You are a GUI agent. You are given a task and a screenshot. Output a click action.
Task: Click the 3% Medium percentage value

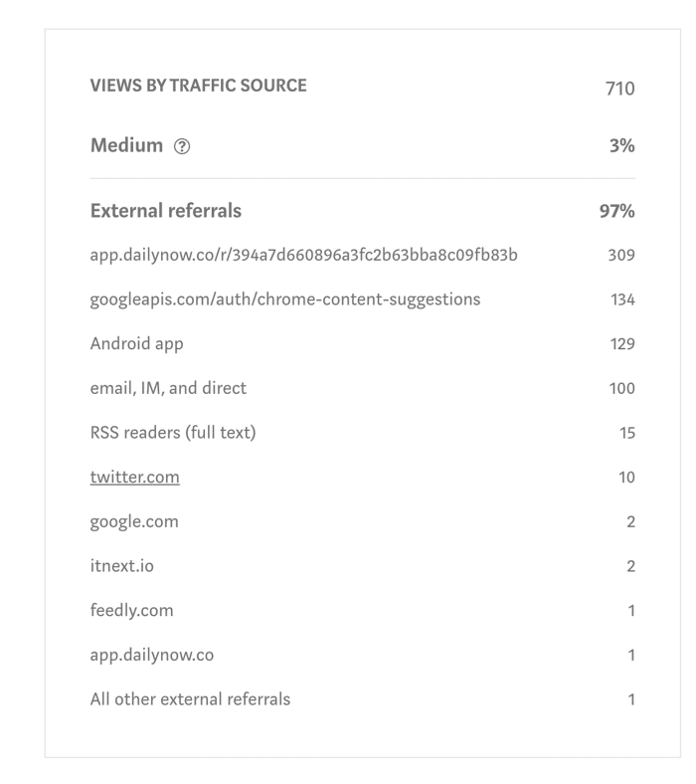click(x=622, y=145)
